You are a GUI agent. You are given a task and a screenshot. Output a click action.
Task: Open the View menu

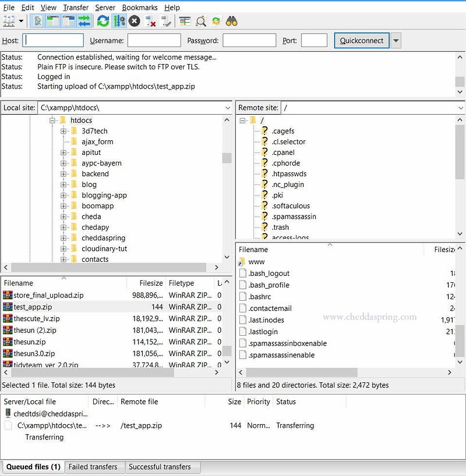click(48, 8)
